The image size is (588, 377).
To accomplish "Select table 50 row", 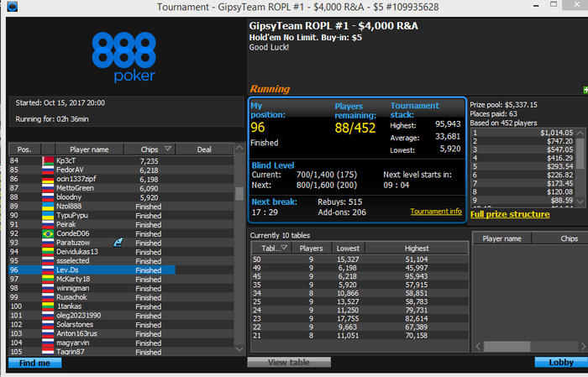I will (360, 259).
